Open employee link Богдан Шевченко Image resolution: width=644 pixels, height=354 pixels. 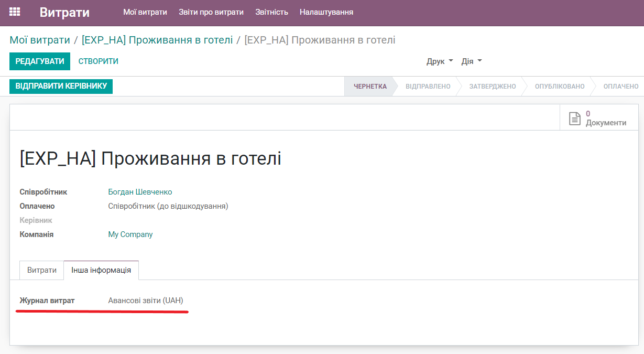click(139, 191)
